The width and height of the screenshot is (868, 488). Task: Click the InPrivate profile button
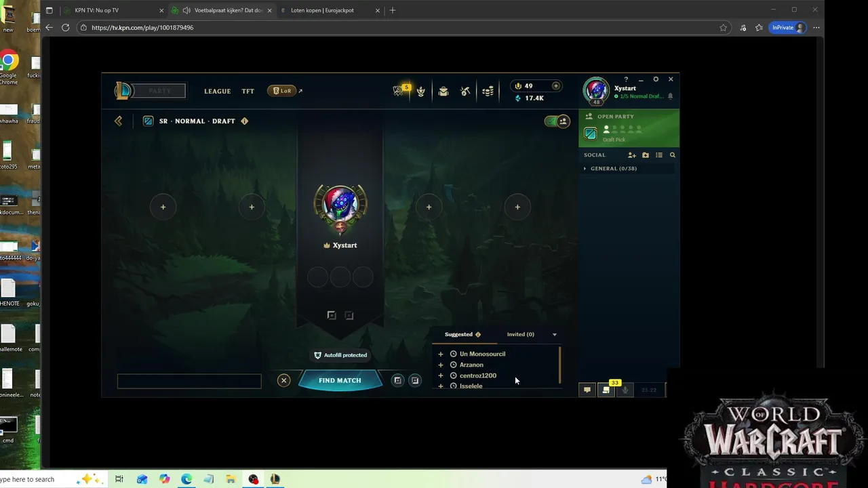point(788,28)
